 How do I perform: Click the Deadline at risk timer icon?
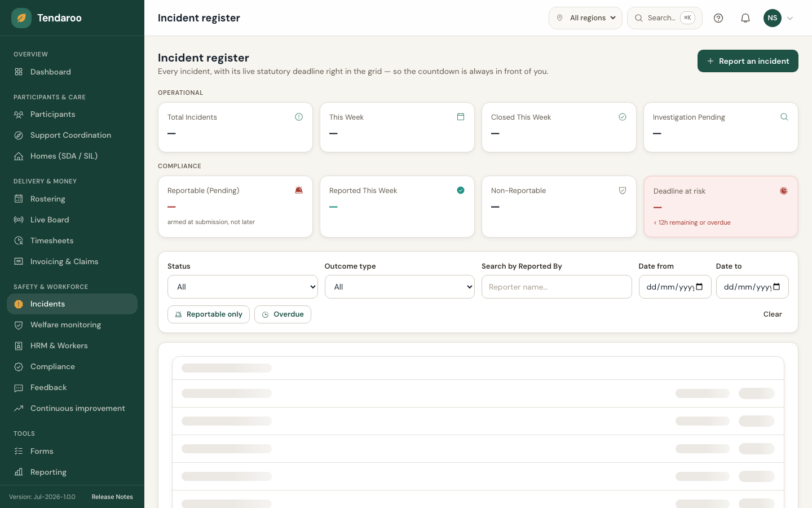(784, 191)
